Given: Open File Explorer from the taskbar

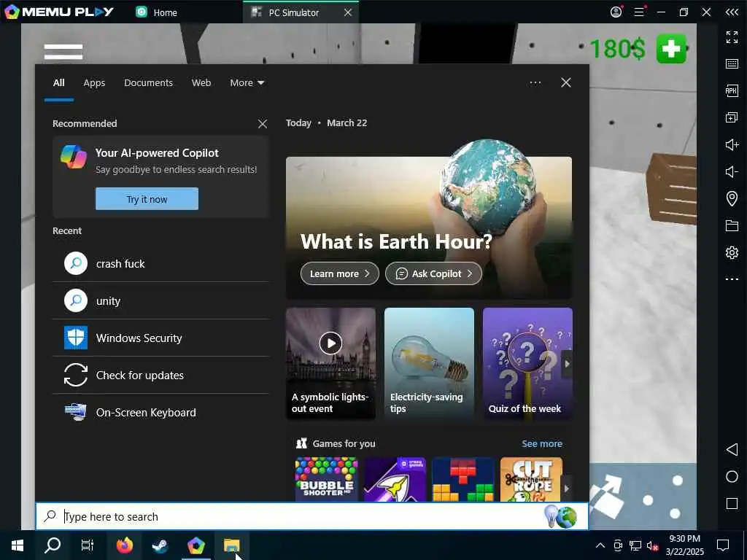Looking at the screenshot, I should 231,545.
